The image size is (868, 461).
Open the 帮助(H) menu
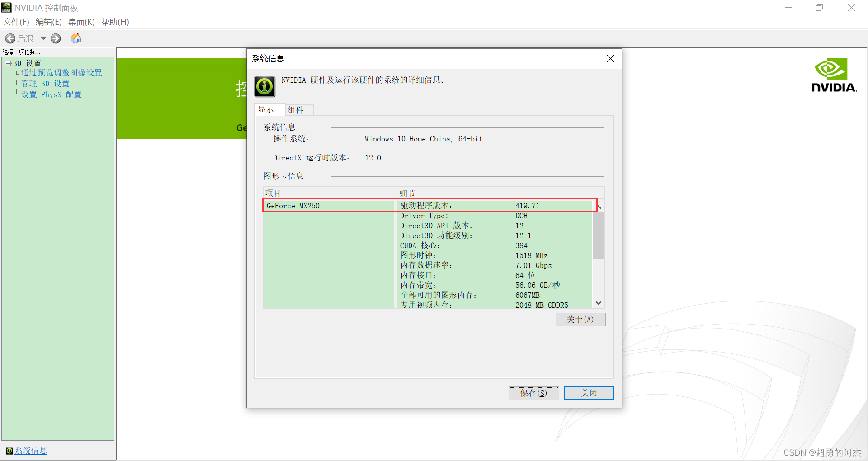(x=115, y=22)
